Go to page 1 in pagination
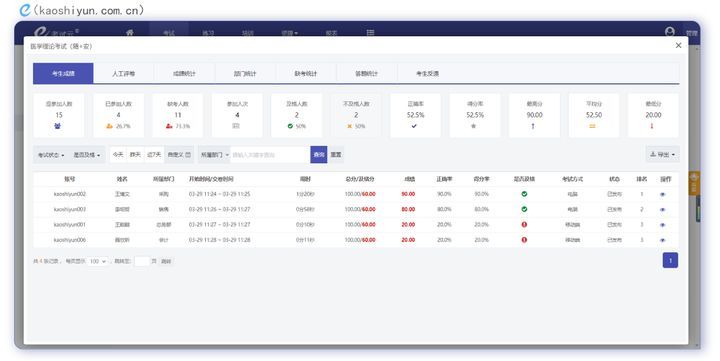This screenshot has width=720, height=361. [670, 260]
